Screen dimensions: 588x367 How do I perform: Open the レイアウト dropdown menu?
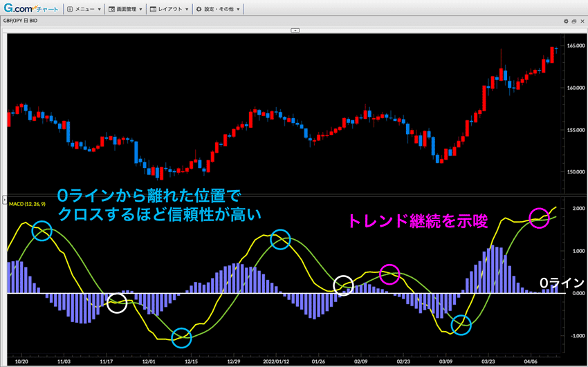pos(171,10)
